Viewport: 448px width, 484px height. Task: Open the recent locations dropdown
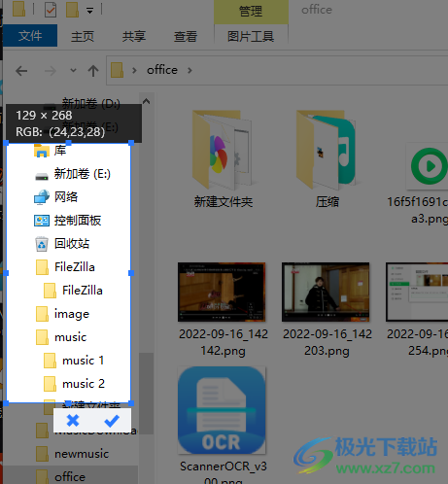73,70
